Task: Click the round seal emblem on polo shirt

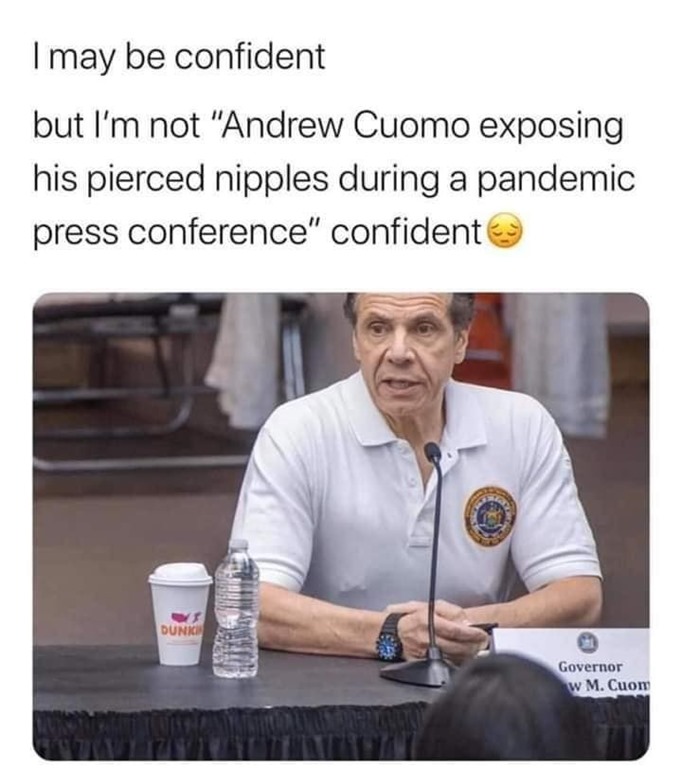Action: pyautogui.click(x=490, y=516)
